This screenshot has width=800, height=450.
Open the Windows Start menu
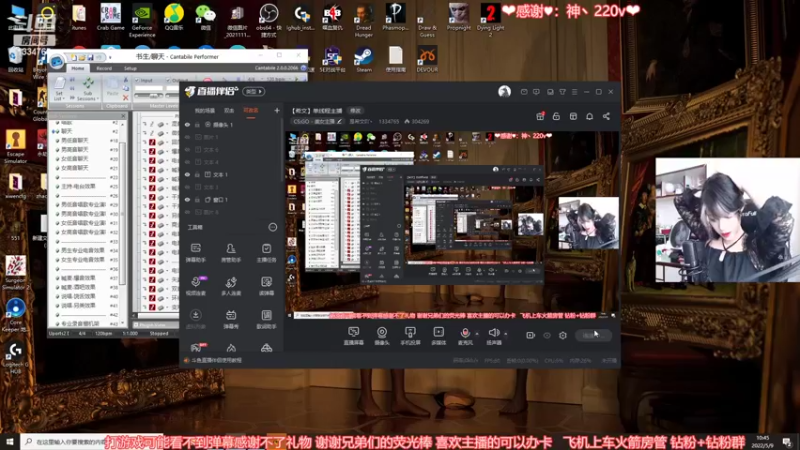[x=10, y=441]
